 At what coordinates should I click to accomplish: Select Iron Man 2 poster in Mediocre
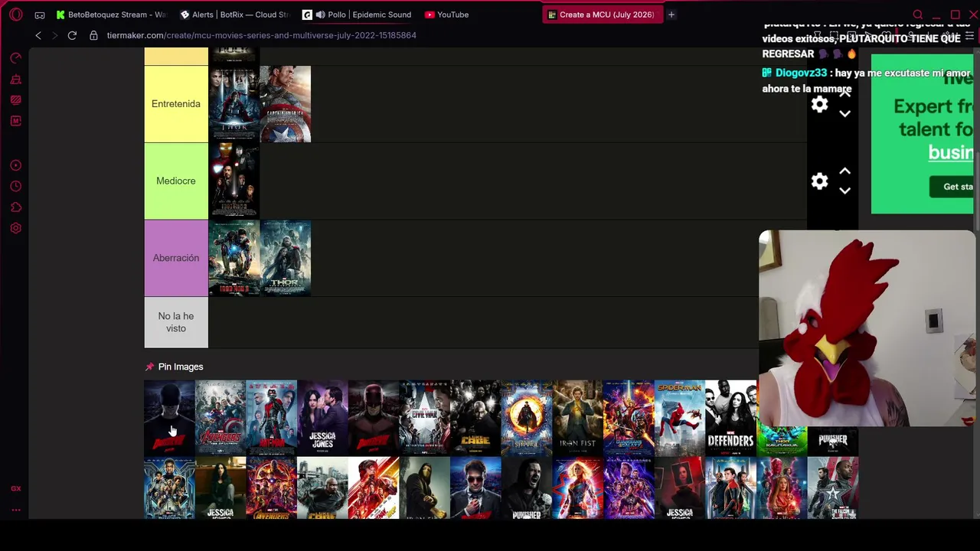[x=234, y=181]
